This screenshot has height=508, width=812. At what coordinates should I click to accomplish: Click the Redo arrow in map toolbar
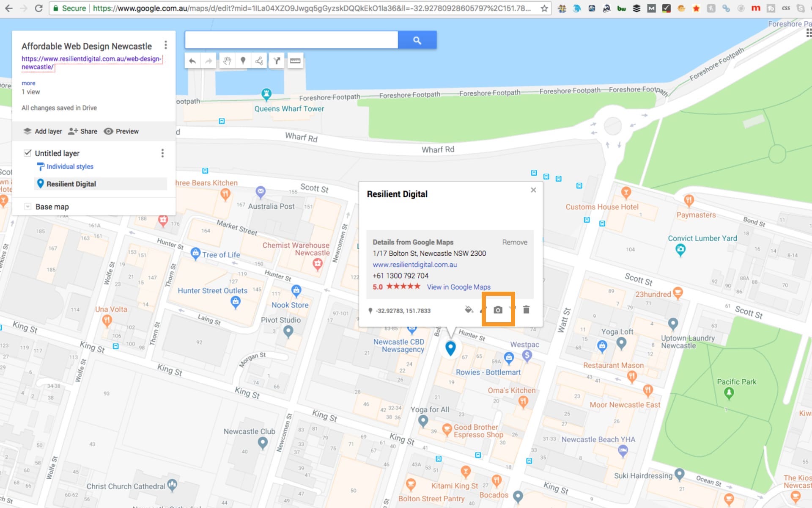pos(208,61)
